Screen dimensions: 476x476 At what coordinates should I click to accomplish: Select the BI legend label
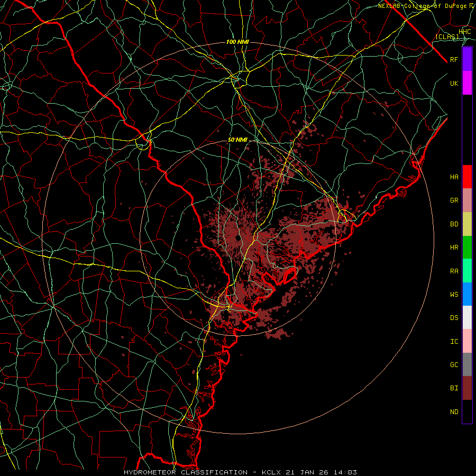(454, 388)
